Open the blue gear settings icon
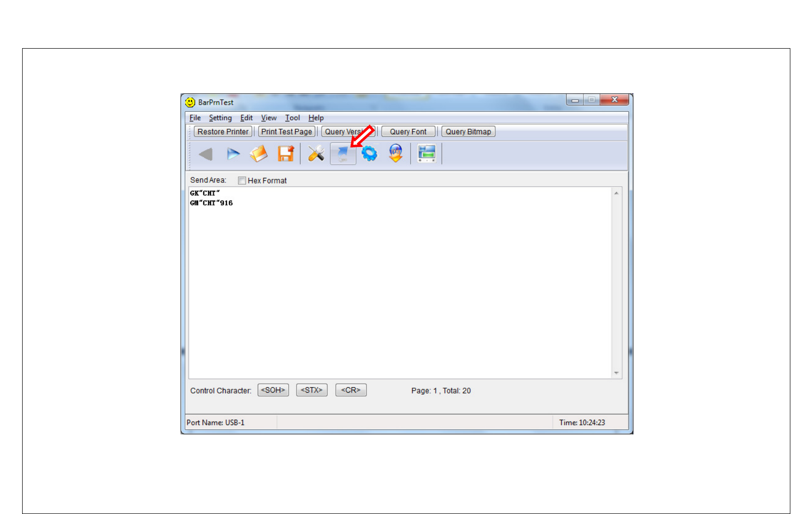812x514 pixels. 369,154
